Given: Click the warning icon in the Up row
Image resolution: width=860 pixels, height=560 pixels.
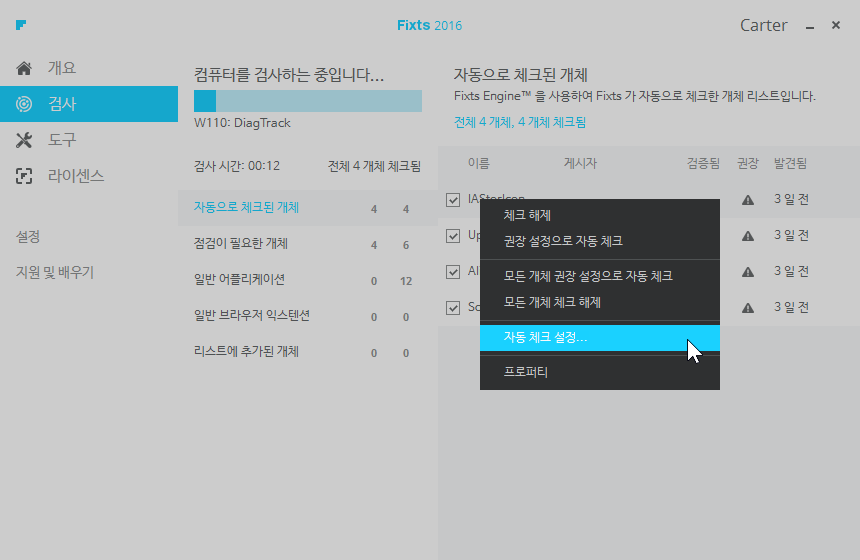Looking at the screenshot, I should point(748,236).
